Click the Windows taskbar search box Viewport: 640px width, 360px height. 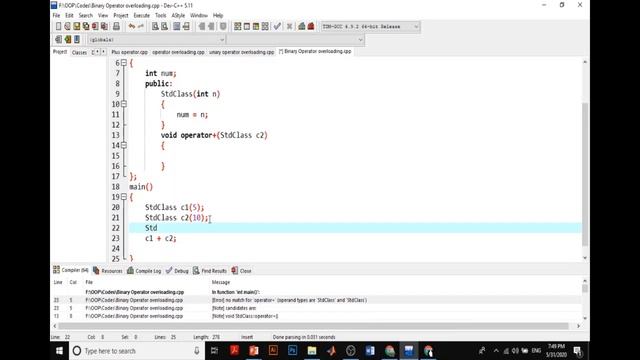click(x=137, y=351)
